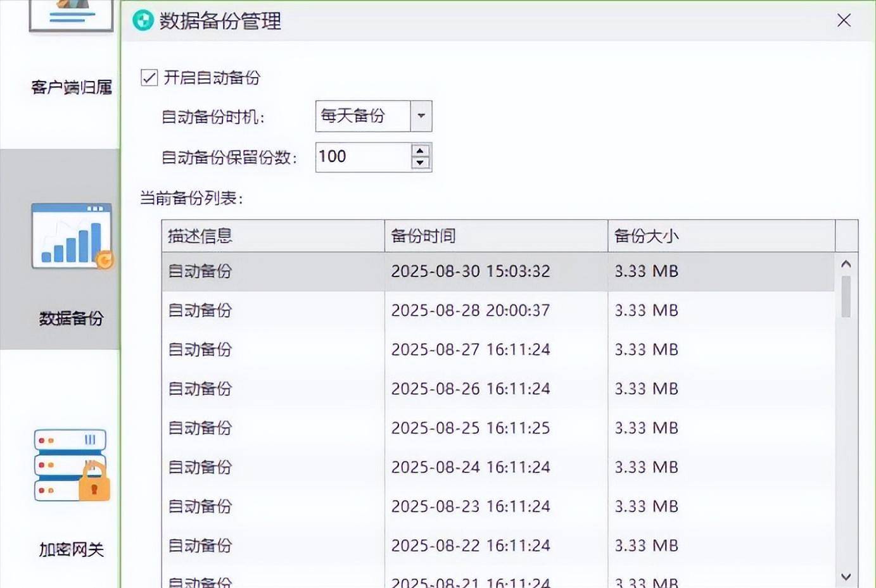Screen dimensions: 876x588
Task: Select backup dated 2025-08-26 16:11:24
Action: (x=498, y=389)
